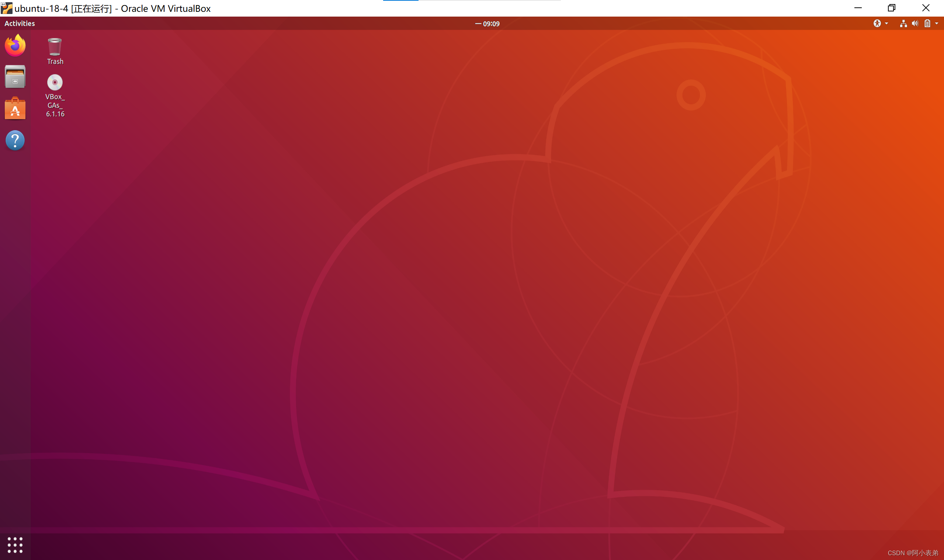Open the Activities overview

20,23
